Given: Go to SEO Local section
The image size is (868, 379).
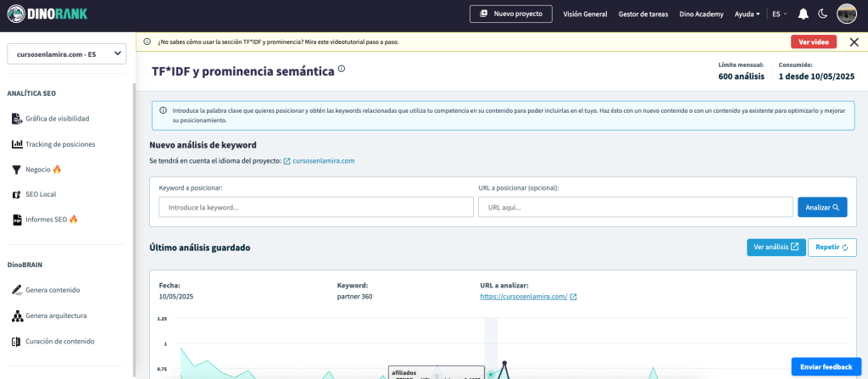Looking at the screenshot, I should tap(41, 194).
